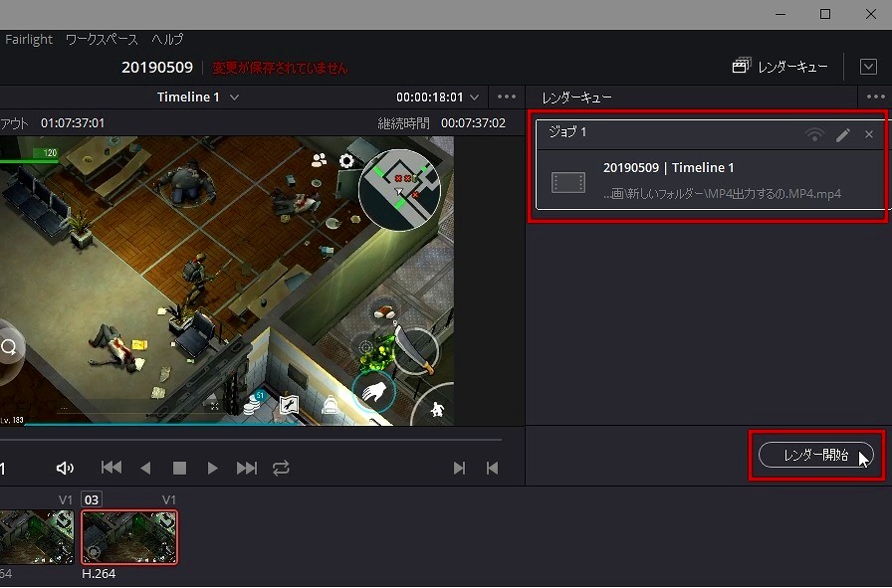This screenshot has width=892, height=588.
Task: Expand the 00:00:18:01 timecode dropdown
Action: 475,98
